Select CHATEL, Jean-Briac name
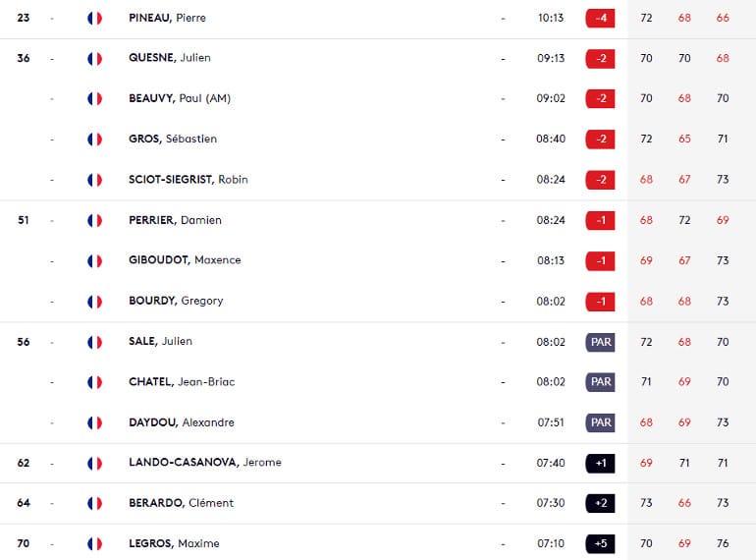The width and height of the screenshot is (756, 560). point(182,382)
